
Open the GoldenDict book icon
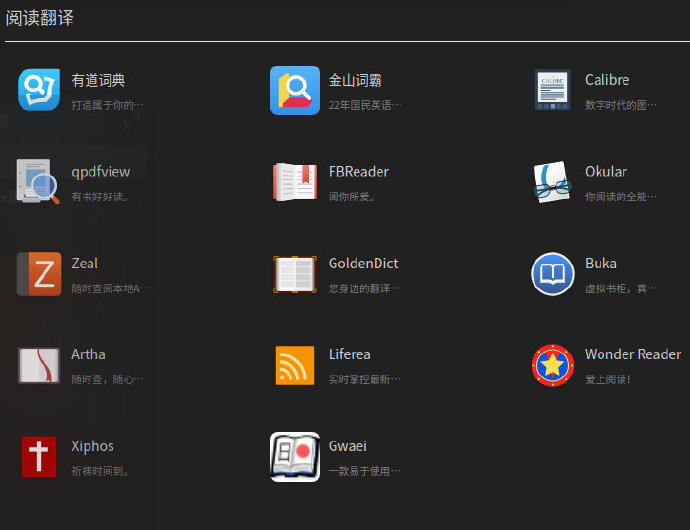pyautogui.click(x=295, y=274)
